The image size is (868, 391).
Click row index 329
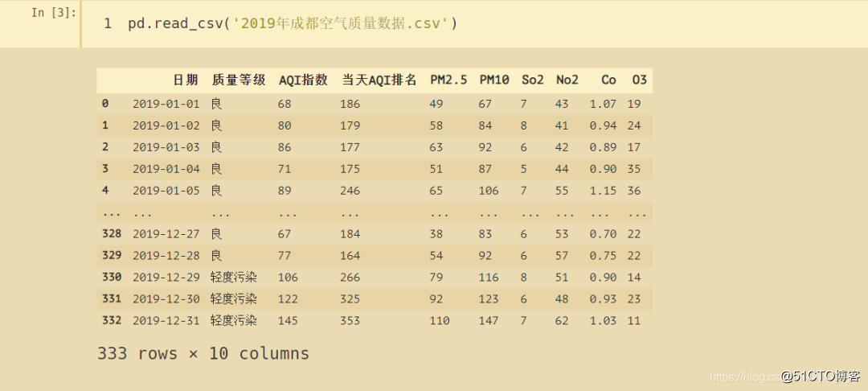pyautogui.click(x=112, y=255)
